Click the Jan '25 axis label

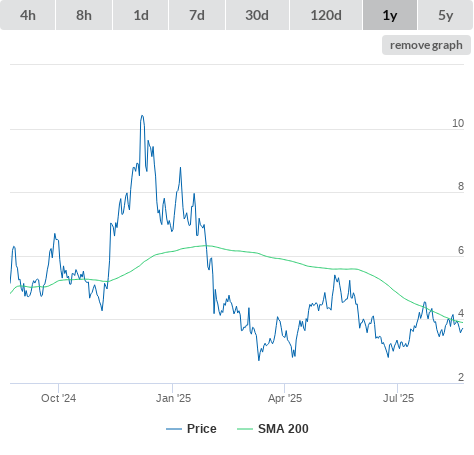[173, 398]
